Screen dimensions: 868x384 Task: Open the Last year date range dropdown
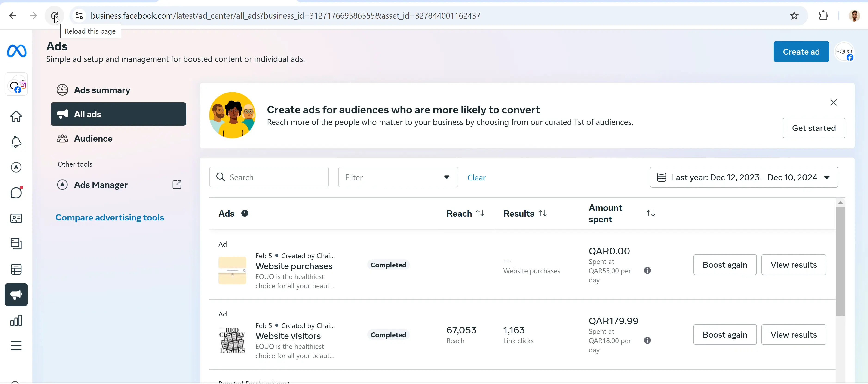[744, 177]
